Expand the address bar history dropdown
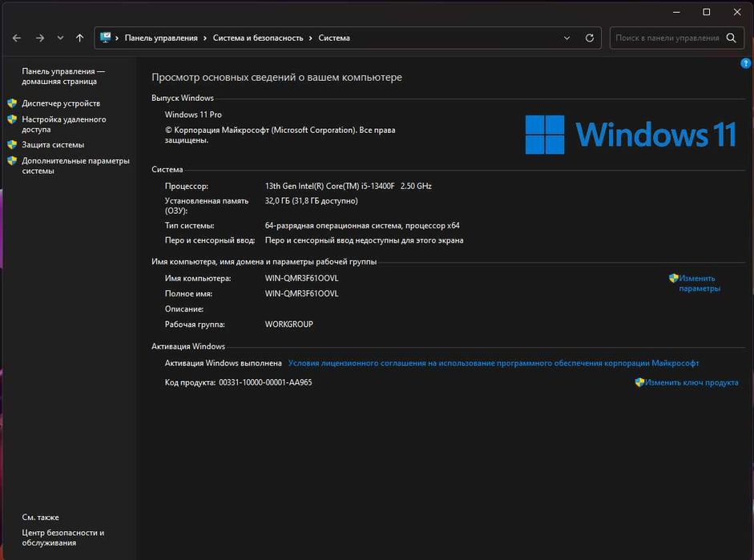 (567, 38)
